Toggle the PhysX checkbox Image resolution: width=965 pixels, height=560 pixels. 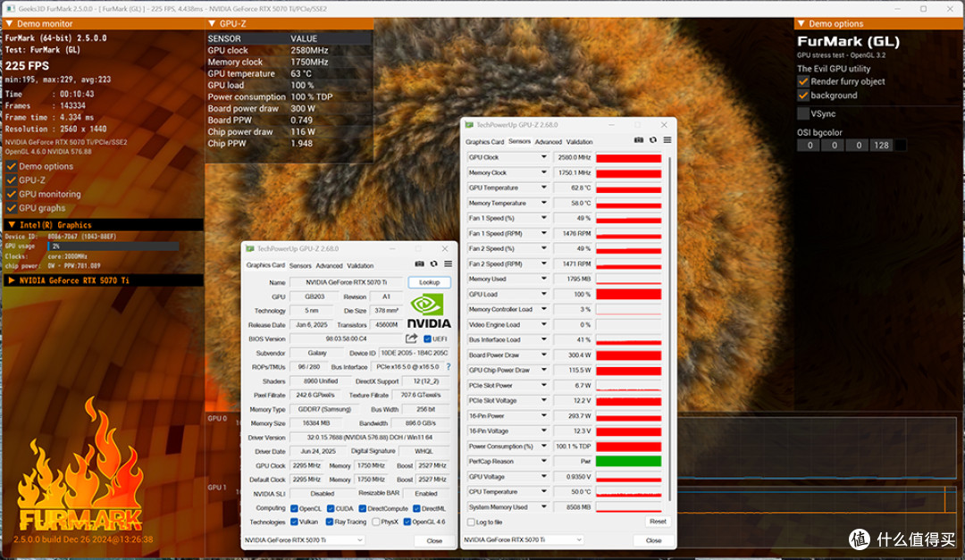(x=375, y=522)
